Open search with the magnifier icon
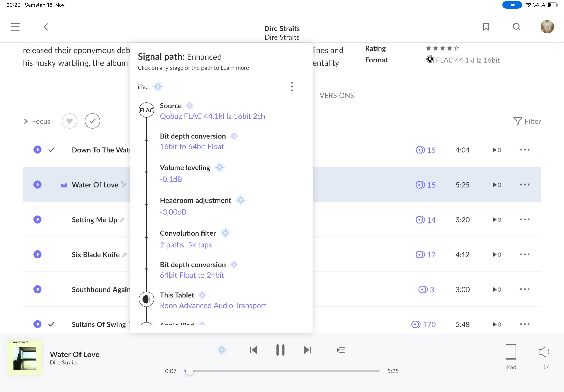564x392 pixels. [517, 27]
